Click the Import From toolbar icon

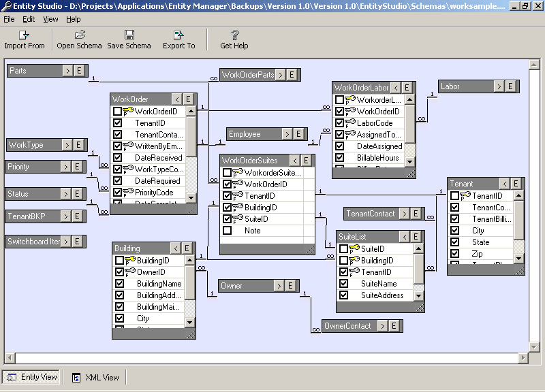25,35
